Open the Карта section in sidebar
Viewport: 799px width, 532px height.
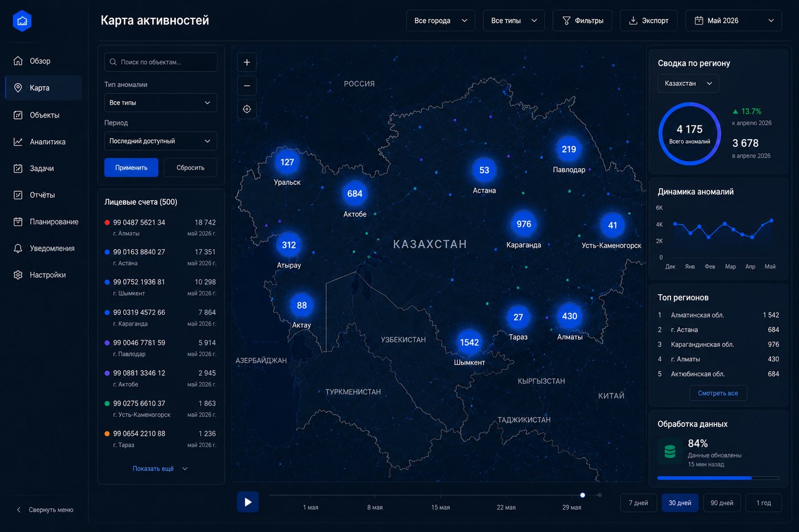pyautogui.click(x=44, y=88)
